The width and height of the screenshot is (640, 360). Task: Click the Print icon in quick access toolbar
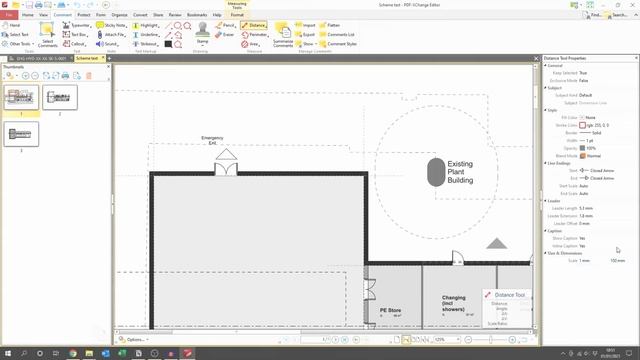[x=38, y=5]
